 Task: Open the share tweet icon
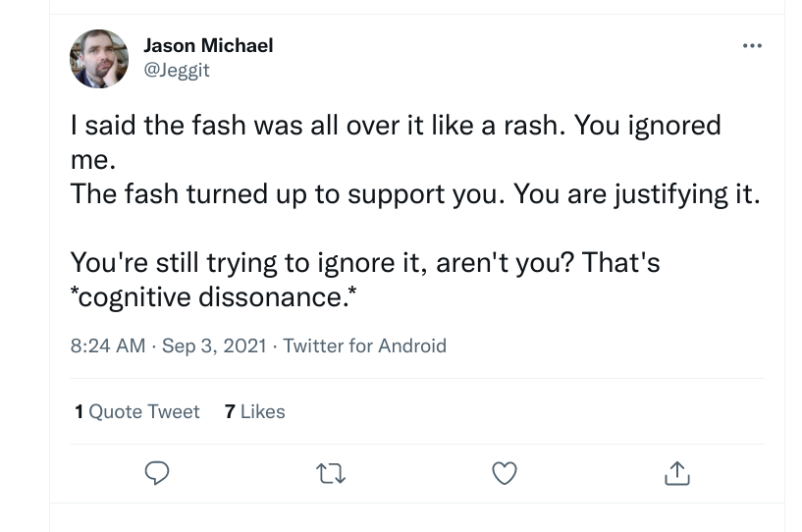[x=677, y=474]
